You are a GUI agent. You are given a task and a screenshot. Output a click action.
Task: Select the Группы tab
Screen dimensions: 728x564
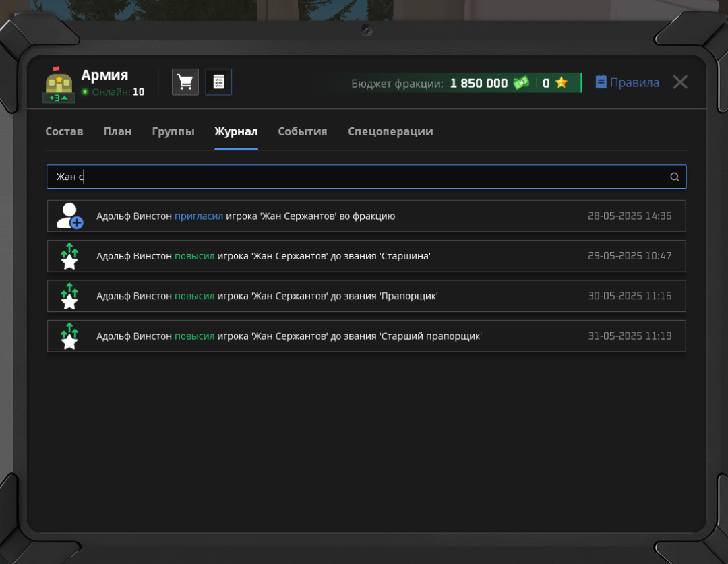point(173,132)
